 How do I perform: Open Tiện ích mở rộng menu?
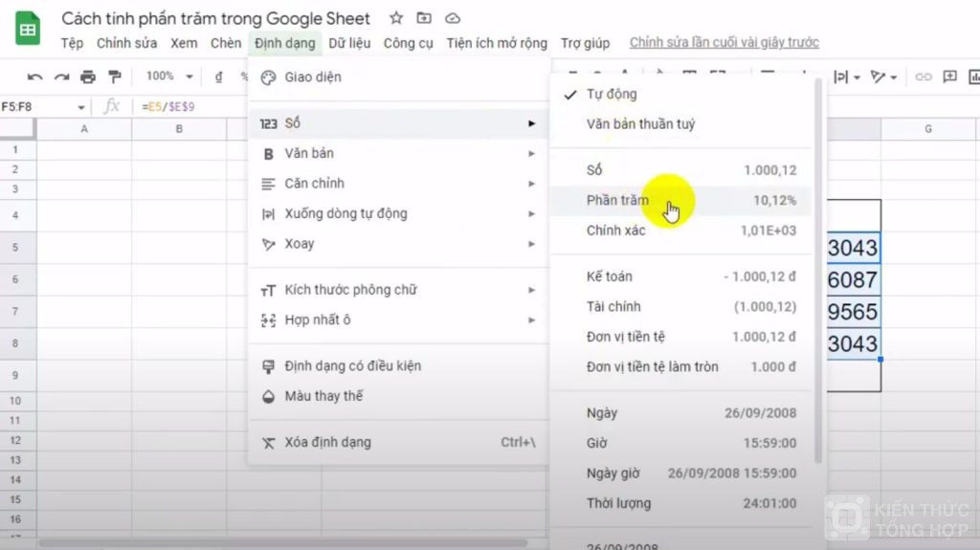497,43
